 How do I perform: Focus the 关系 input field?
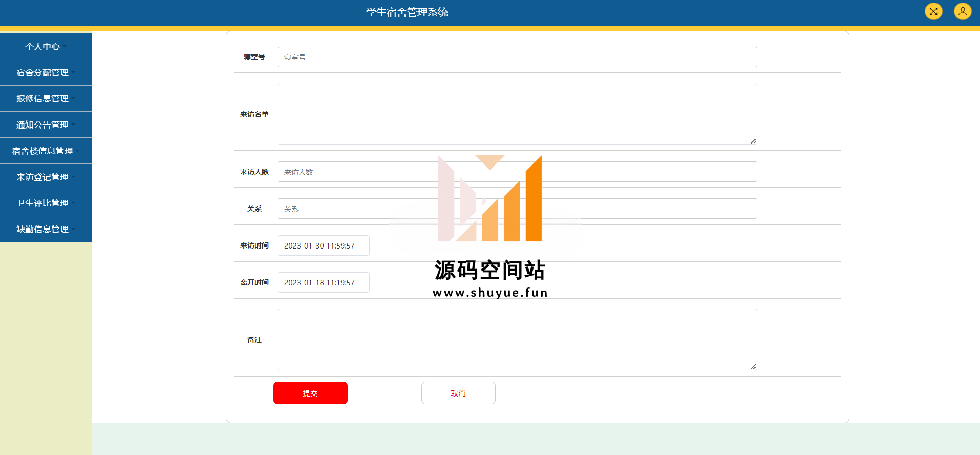coord(517,209)
